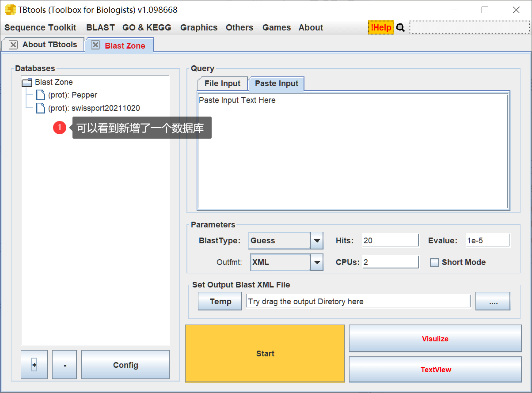This screenshot has width=532, height=393.
Task: Click the Hits input field
Action: tap(390, 241)
